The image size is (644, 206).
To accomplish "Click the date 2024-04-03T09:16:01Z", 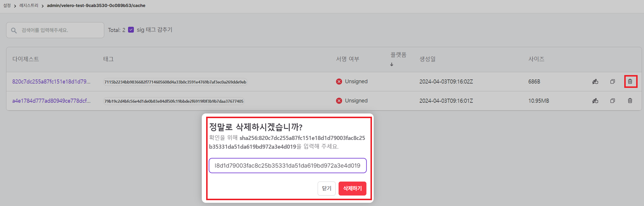I will pos(446,101).
